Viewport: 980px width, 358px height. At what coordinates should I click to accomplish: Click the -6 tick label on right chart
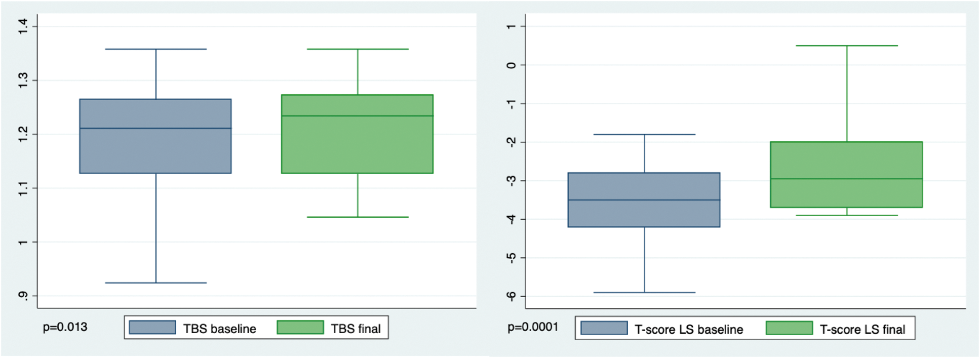(512, 296)
